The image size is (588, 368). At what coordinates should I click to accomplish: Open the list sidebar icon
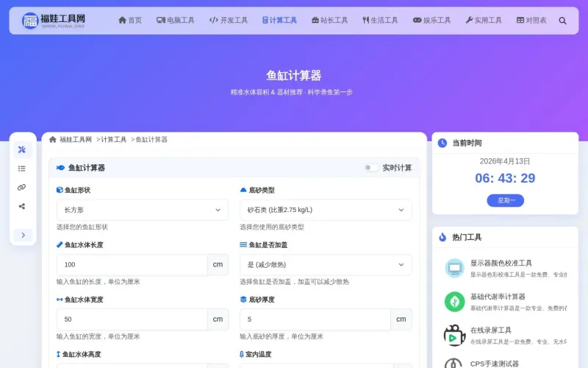22,169
